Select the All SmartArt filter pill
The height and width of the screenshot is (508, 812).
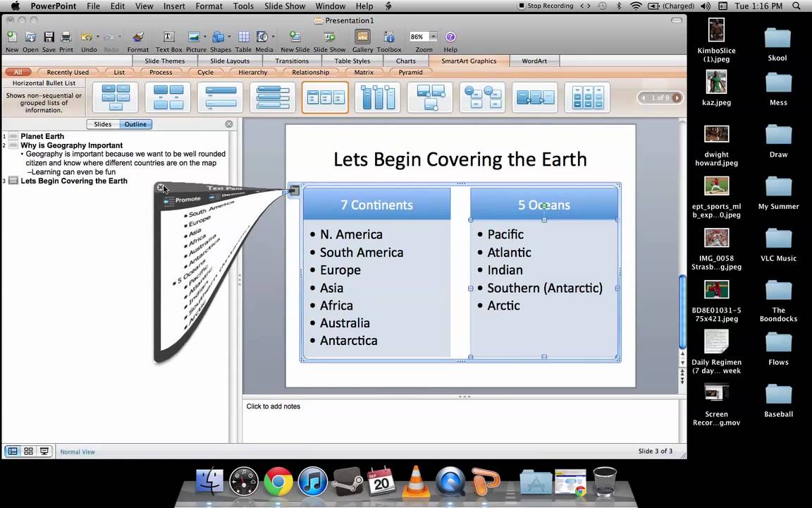[x=18, y=72]
